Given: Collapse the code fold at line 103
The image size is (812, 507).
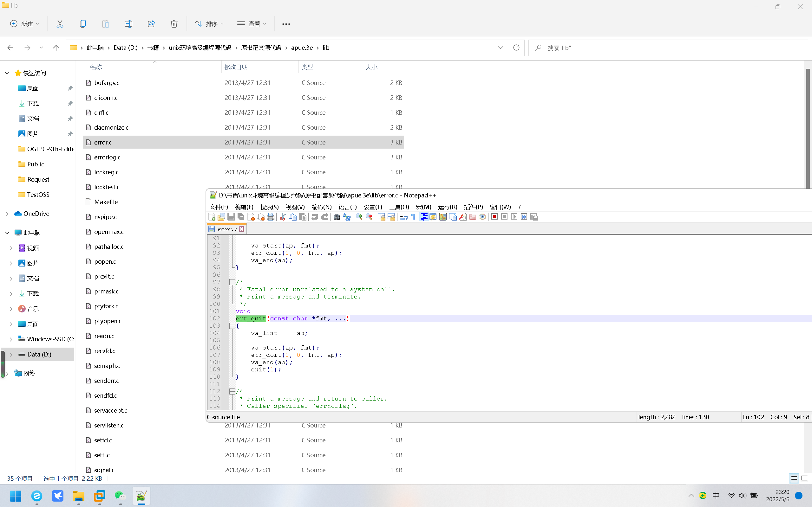Looking at the screenshot, I should click(232, 326).
